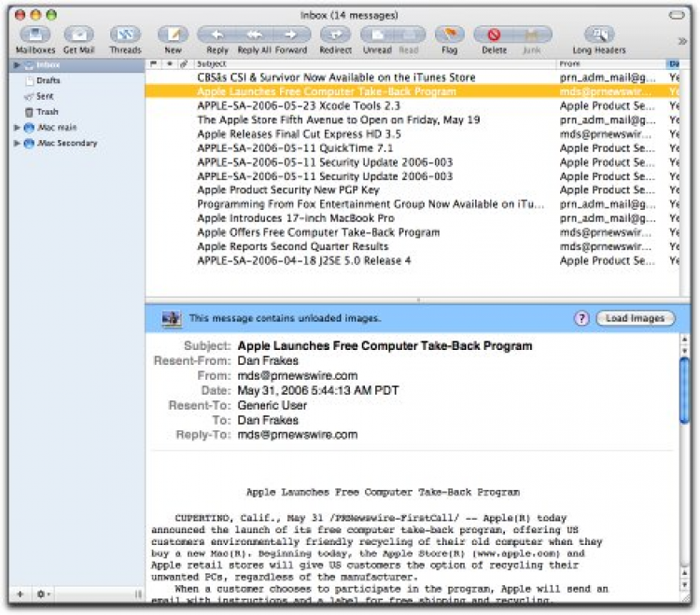Viewport: 700px width, 615px height.
Task: Select 'Apple Reports Second Quarter Results'
Action: pyautogui.click(x=412, y=246)
